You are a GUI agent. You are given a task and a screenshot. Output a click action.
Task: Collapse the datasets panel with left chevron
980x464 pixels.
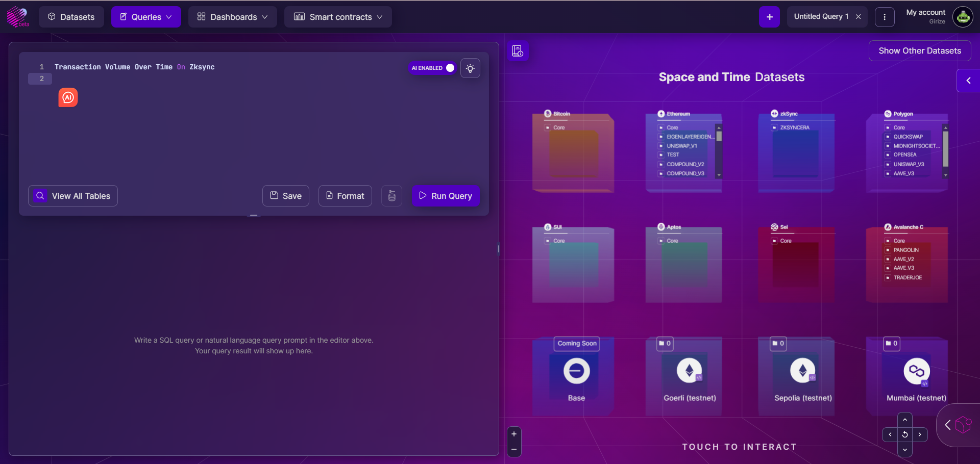tap(968, 81)
